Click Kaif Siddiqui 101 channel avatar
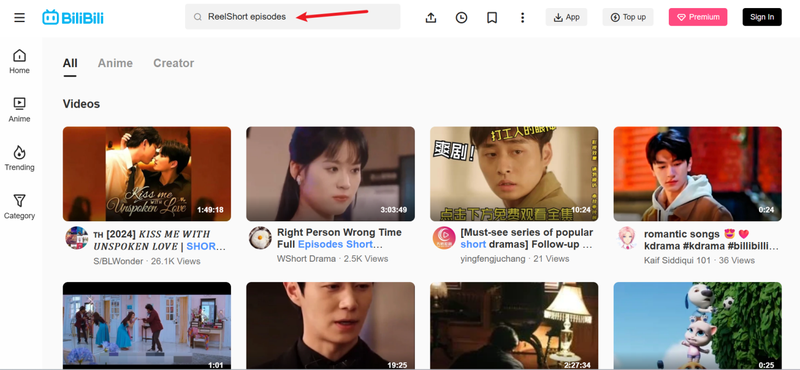Screen dimensions: 800x370 (x=627, y=238)
